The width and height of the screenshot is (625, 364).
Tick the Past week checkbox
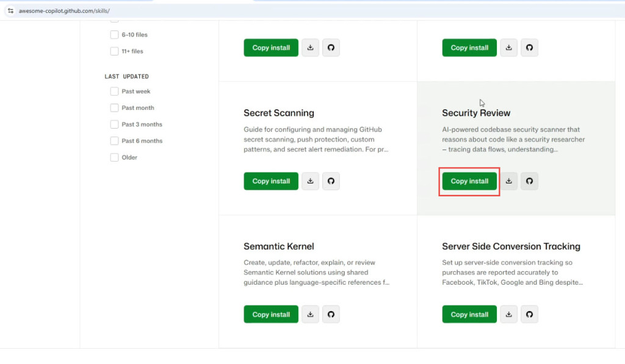pyautogui.click(x=114, y=91)
